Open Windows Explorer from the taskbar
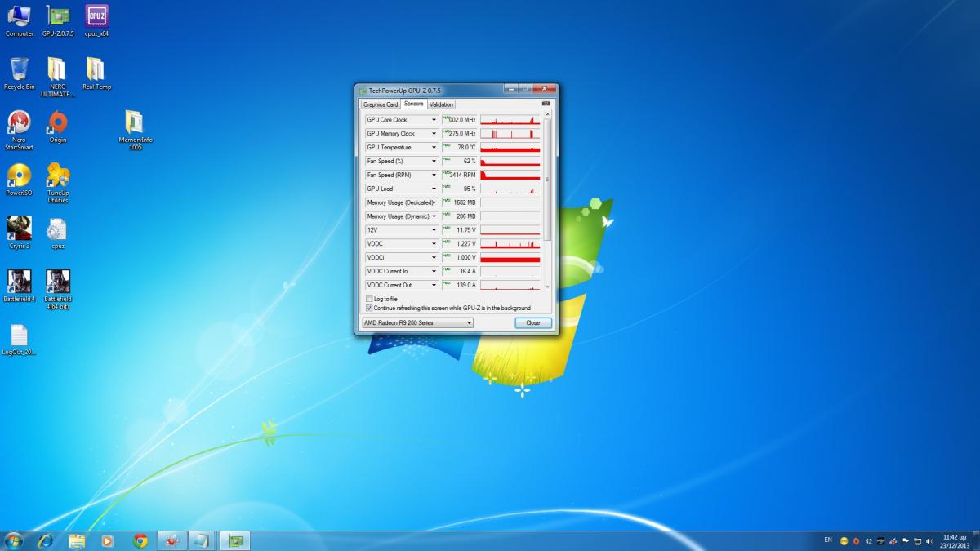The image size is (980, 551). click(x=77, y=540)
